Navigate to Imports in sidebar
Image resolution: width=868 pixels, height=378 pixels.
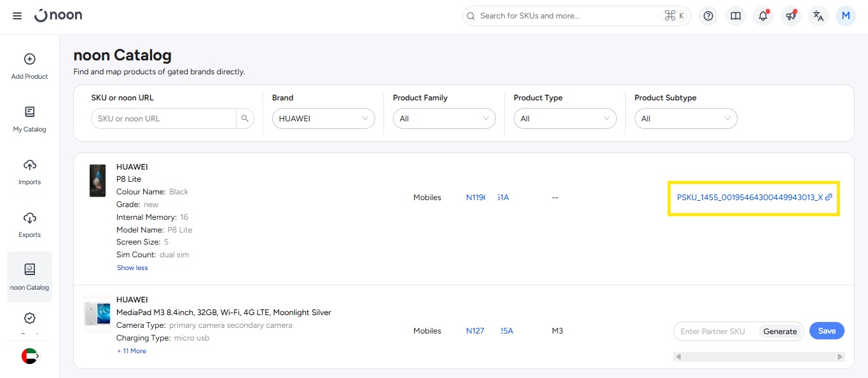pyautogui.click(x=30, y=172)
